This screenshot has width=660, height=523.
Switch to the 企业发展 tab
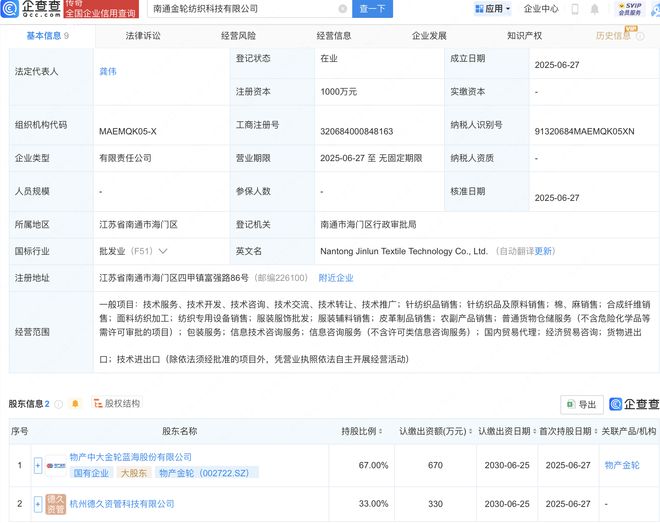pyautogui.click(x=429, y=36)
